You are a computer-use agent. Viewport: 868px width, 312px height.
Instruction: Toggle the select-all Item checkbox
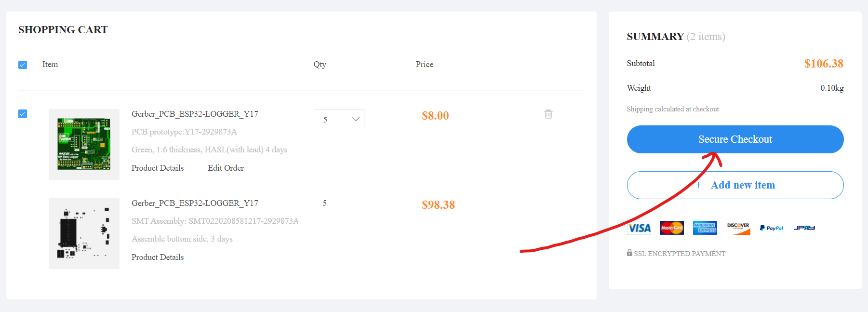(x=23, y=65)
